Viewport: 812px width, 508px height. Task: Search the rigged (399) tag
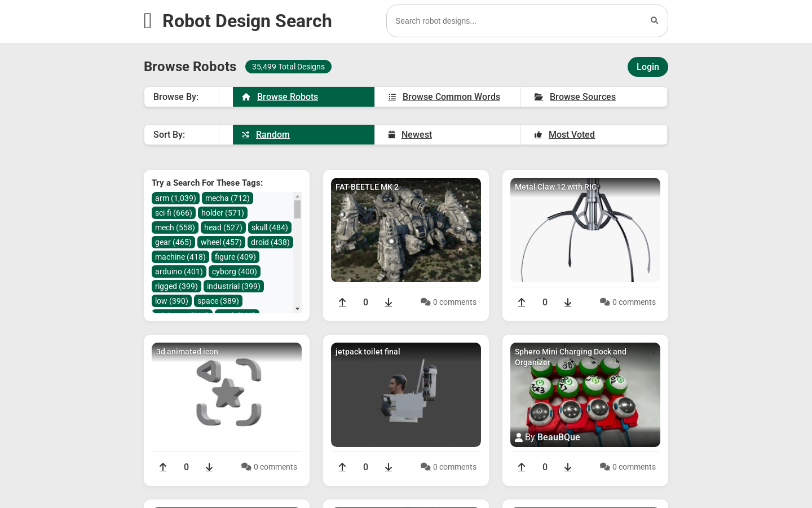pyautogui.click(x=176, y=286)
